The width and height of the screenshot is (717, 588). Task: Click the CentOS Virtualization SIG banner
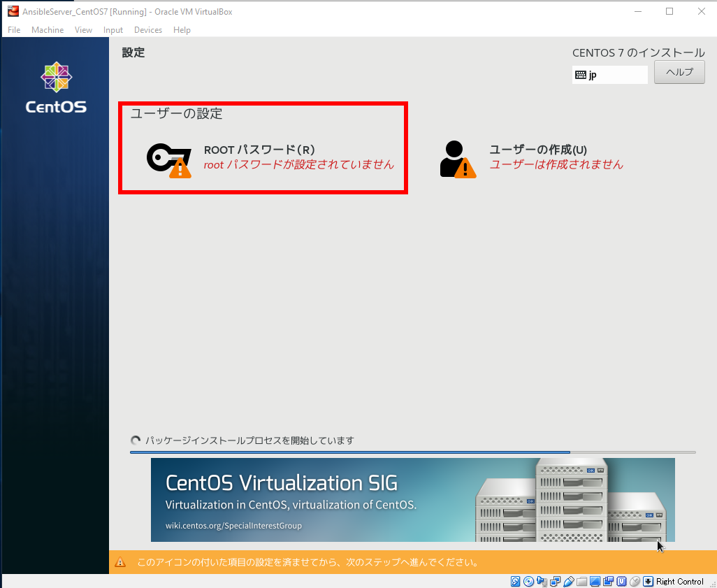412,500
